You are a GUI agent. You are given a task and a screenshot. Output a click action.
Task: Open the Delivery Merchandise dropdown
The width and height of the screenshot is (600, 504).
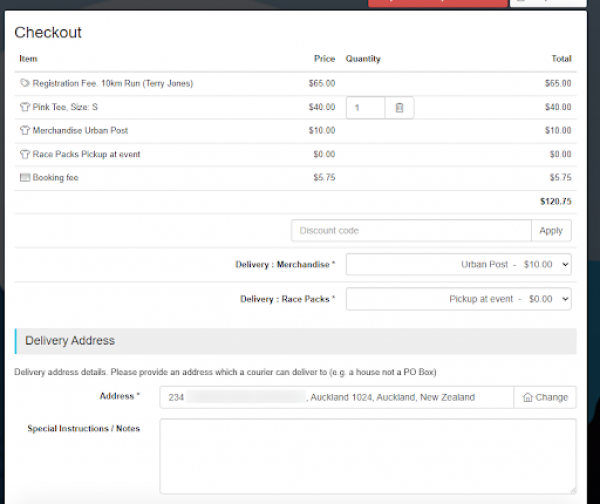click(x=459, y=264)
